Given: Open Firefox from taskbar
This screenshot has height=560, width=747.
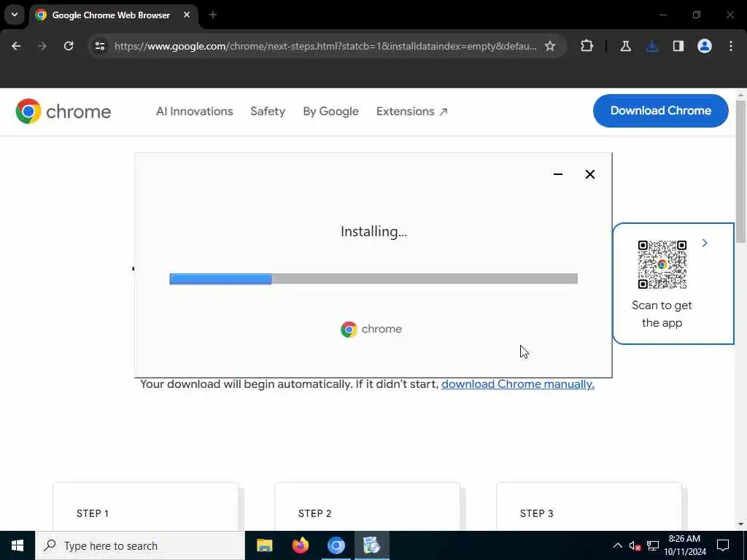Looking at the screenshot, I should pyautogui.click(x=300, y=545).
